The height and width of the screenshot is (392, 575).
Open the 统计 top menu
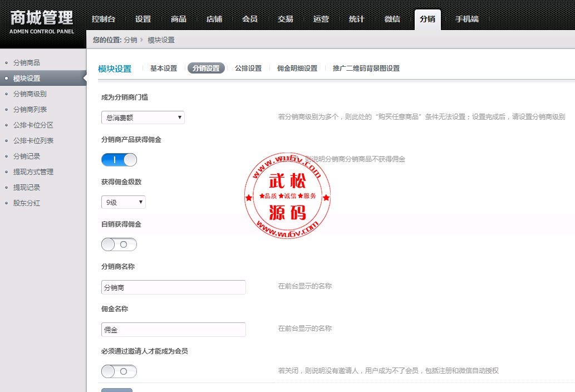[x=356, y=19]
